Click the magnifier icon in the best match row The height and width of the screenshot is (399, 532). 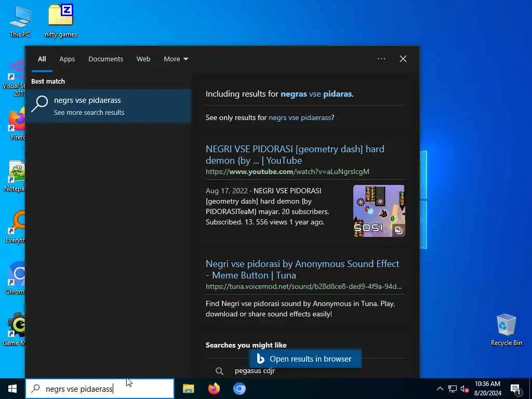[x=39, y=104]
